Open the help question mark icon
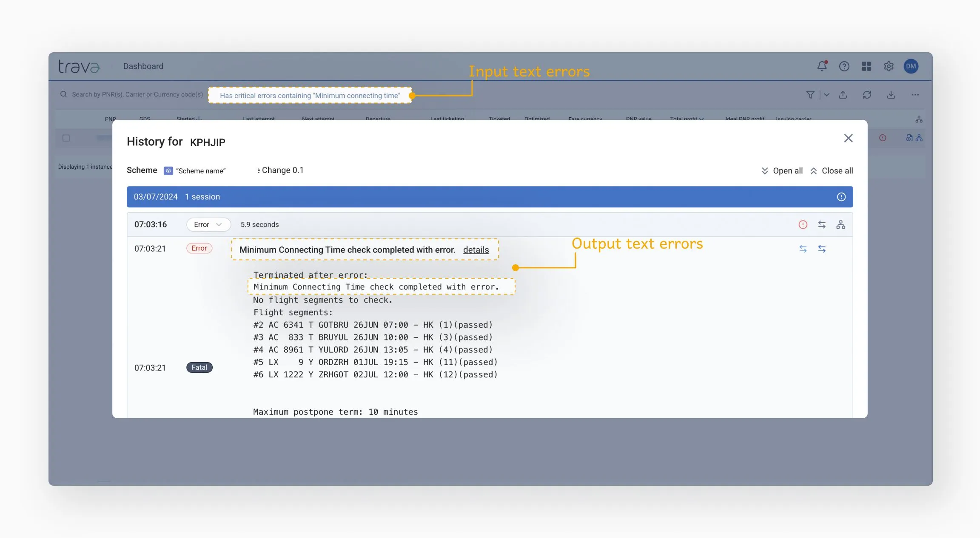Viewport: 980px width, 538px height. pyautogui.click(x=844, y=66)
